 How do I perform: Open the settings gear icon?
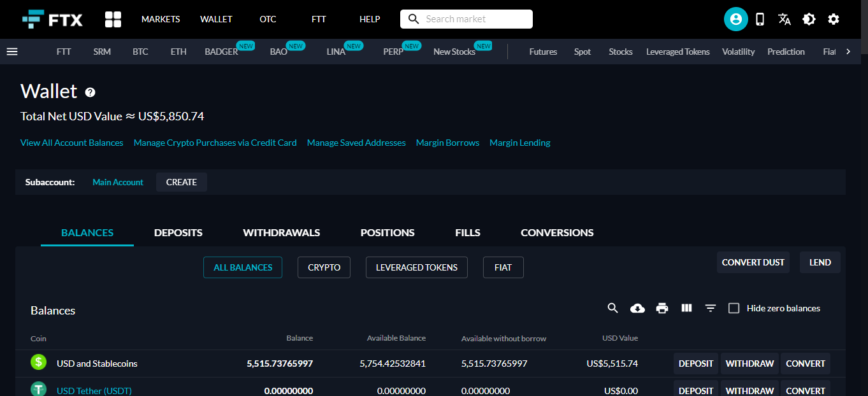834,19
